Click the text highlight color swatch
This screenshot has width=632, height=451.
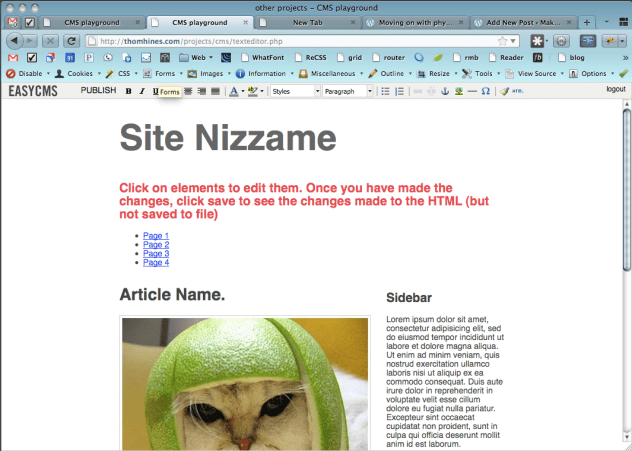click(253, 91)
